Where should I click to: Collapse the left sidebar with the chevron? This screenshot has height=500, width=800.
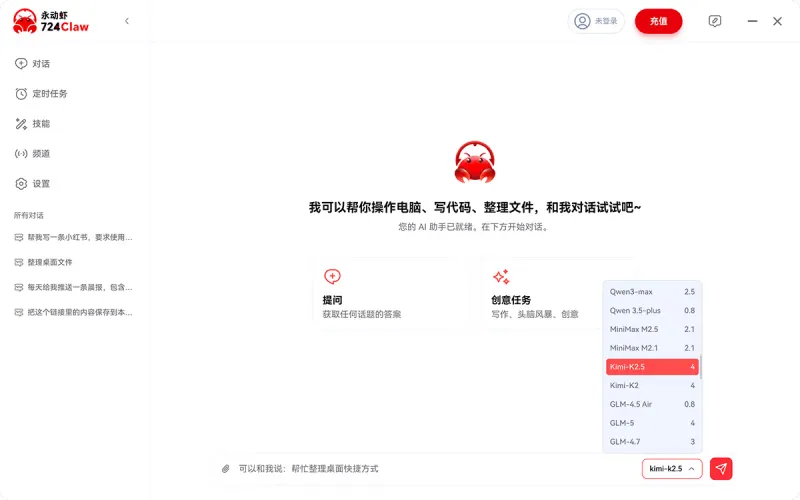click(127, 21)
